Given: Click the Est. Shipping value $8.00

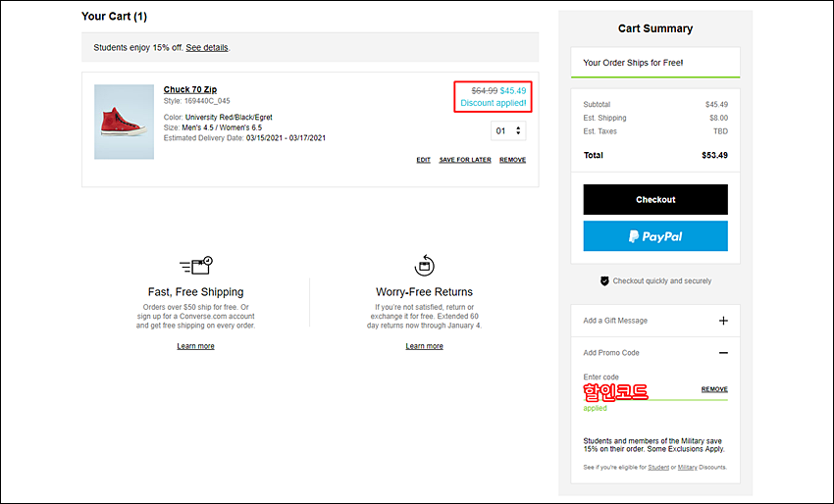Looking at the screenshot, I should point(718,118).
